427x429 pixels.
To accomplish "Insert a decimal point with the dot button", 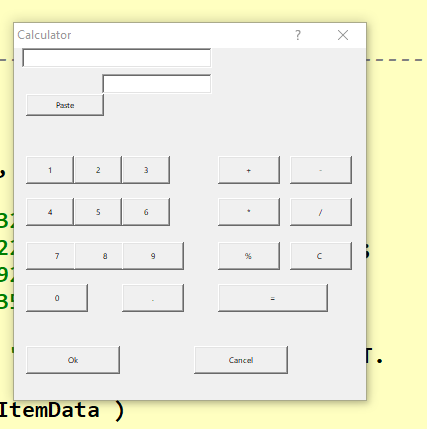I will pyautogui.click(x=153, y=298).
